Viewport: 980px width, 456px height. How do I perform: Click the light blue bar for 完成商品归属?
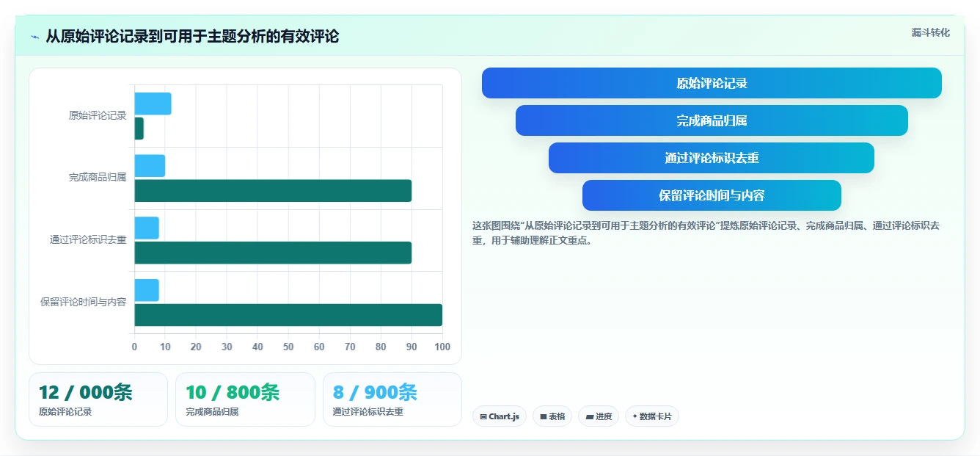tap(150, 166)
